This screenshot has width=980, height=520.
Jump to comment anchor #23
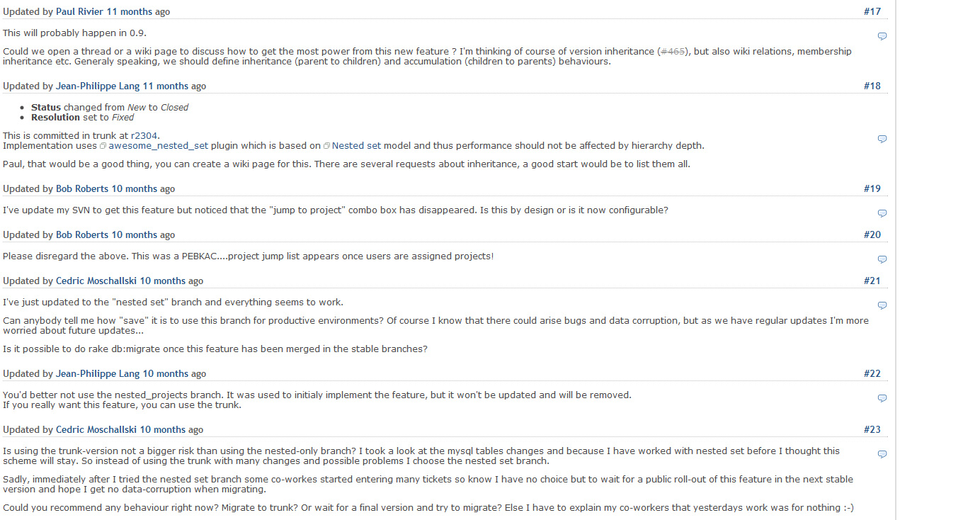[x=872, y=429]
